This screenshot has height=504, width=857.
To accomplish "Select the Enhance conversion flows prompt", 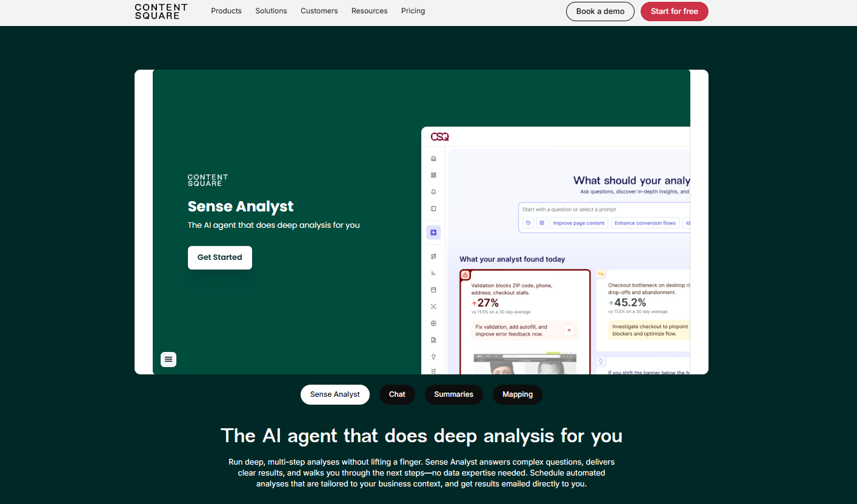I will (x=645, y=223).
